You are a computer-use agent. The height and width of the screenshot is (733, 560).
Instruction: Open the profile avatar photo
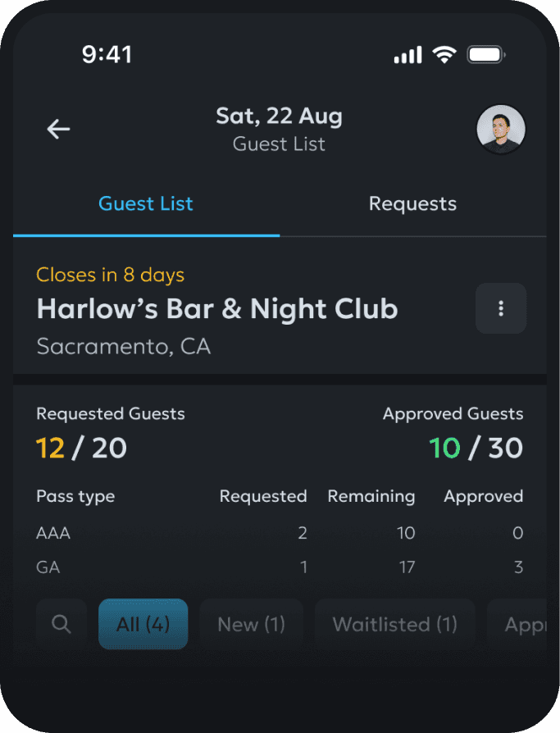click(x=501, y=130)
